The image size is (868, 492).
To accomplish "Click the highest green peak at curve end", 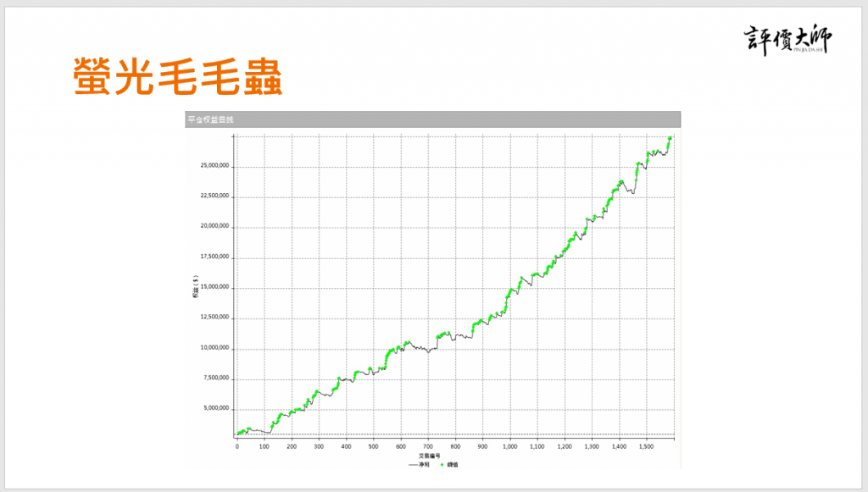I will (670, 138).
